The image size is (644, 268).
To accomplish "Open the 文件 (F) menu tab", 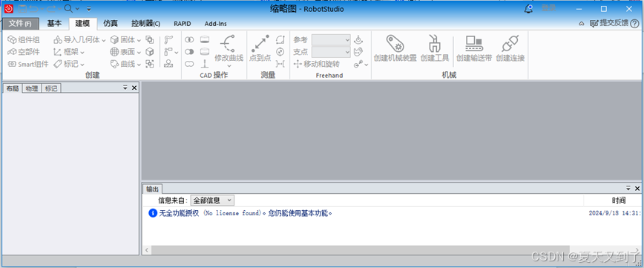I will [x=21, y=24].
